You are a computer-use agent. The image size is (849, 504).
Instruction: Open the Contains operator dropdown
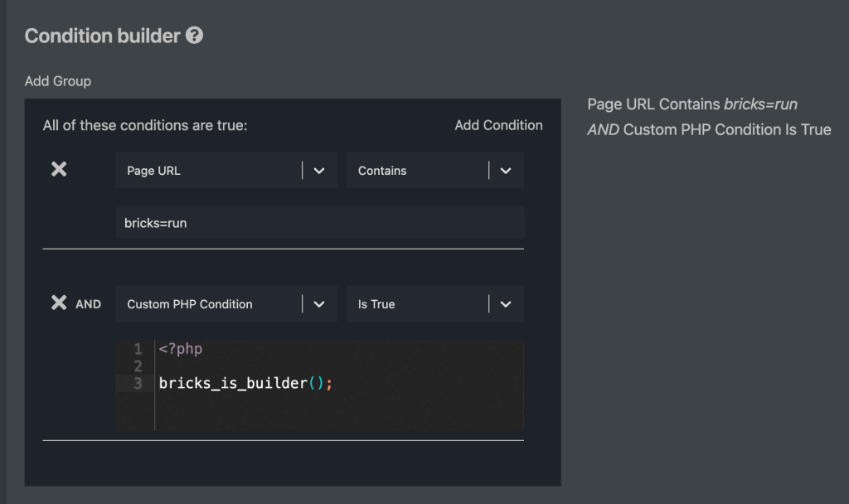pos(434,171)
